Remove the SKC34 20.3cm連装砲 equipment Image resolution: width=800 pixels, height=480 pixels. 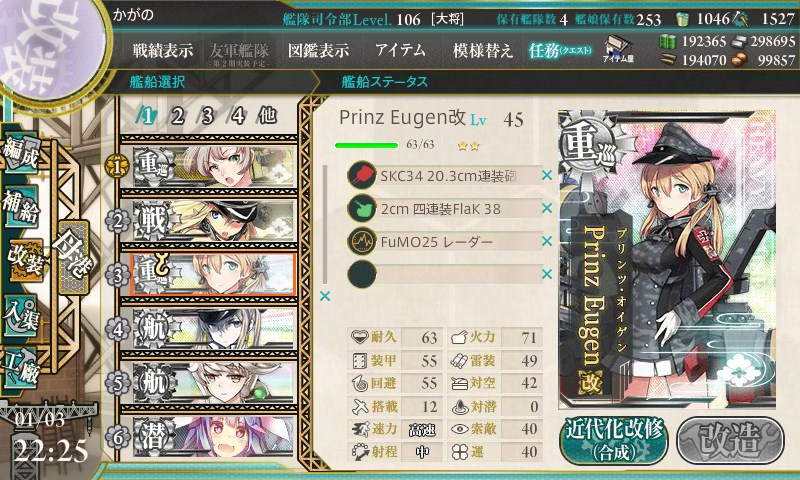(x=547, y=175)
